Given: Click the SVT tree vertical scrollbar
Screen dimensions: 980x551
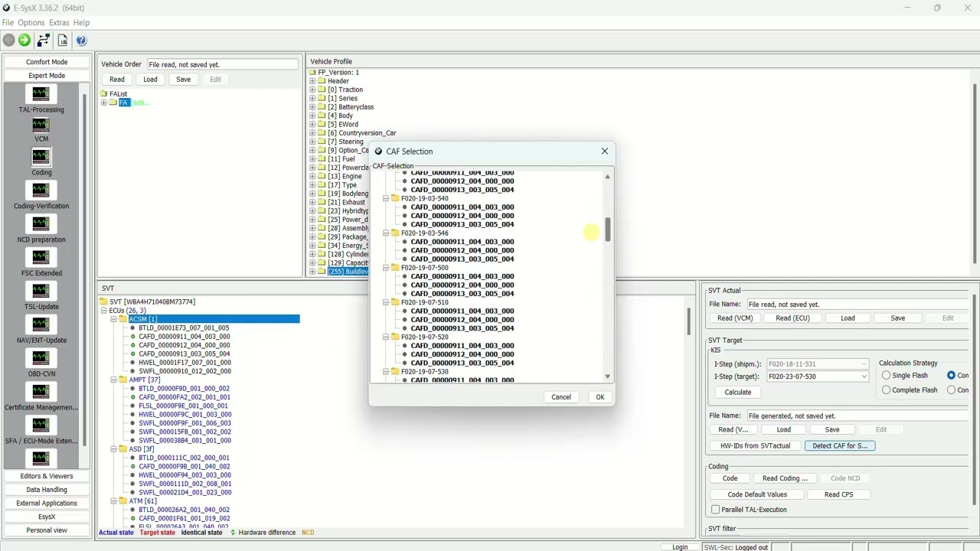Looking at the screenshot, I should pyautogui.click(x=688, y=321).
